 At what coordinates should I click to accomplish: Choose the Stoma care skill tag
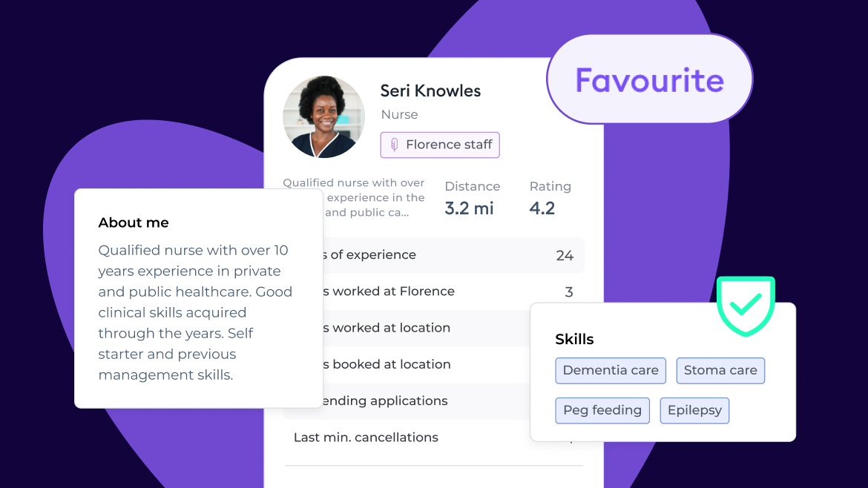[720, 370]
